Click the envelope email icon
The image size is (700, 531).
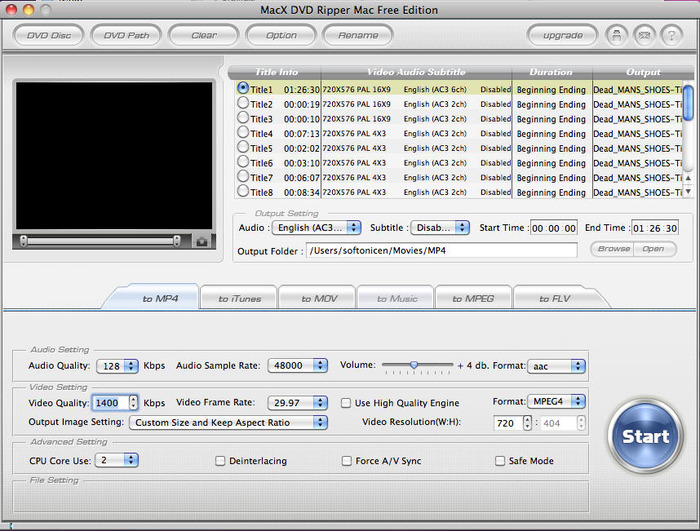click(x=645, y=35)
